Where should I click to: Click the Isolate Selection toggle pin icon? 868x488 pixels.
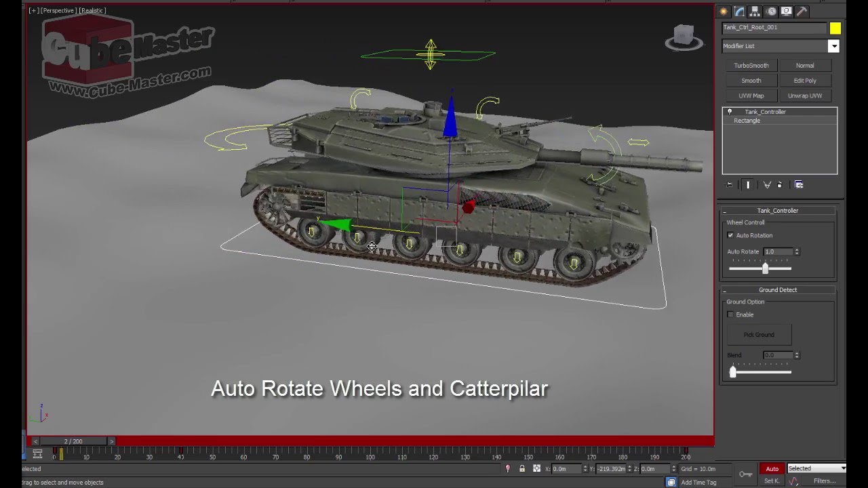point(507,468)
